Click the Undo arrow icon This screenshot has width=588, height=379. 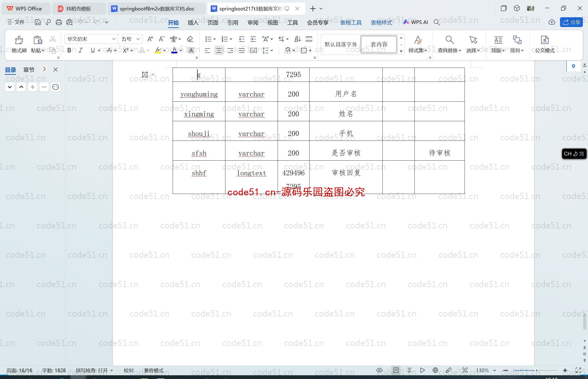coord(81,22)
